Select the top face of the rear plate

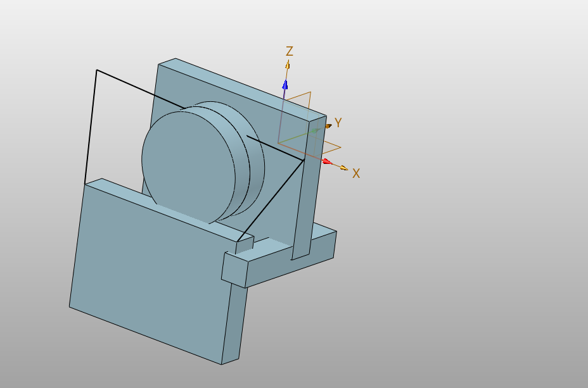click(x=242, y=89)
